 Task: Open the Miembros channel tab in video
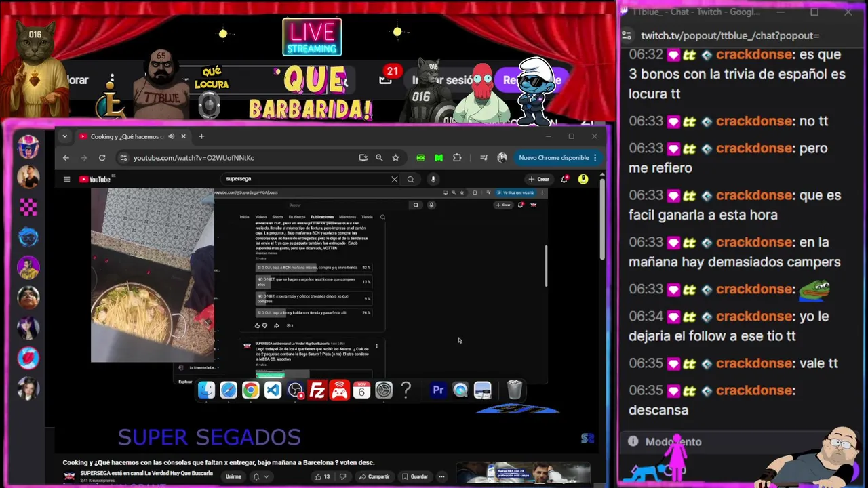pyautogui.click(x=347, y=217)
